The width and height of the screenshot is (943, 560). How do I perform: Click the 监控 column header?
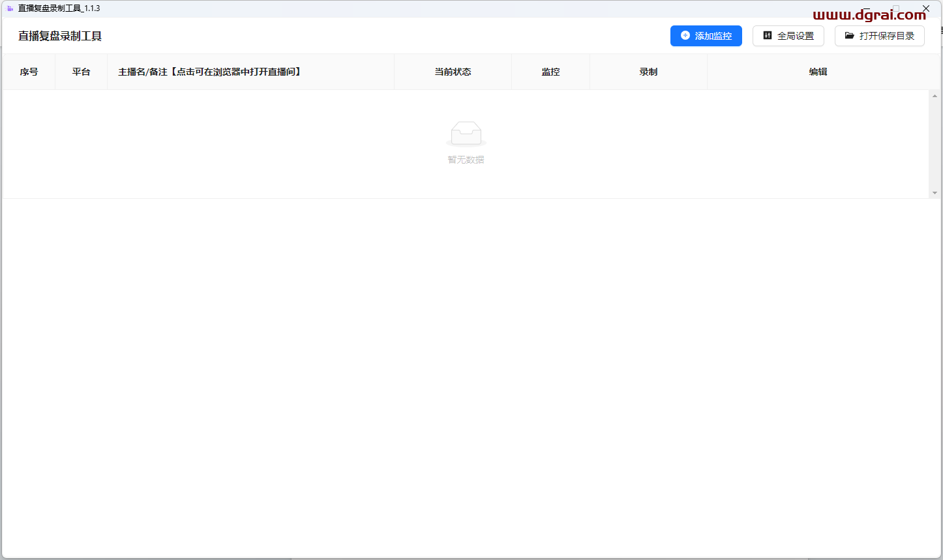[x=550, y=72]
